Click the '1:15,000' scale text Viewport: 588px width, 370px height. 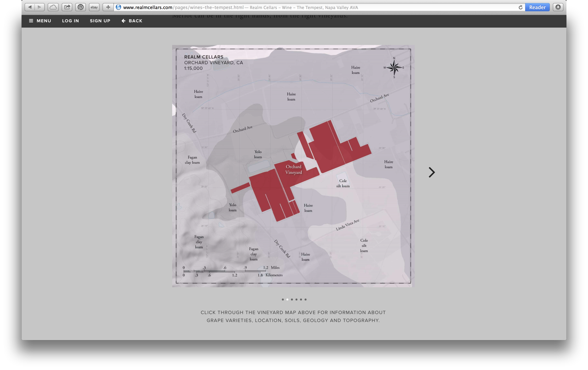coord(193,69)
